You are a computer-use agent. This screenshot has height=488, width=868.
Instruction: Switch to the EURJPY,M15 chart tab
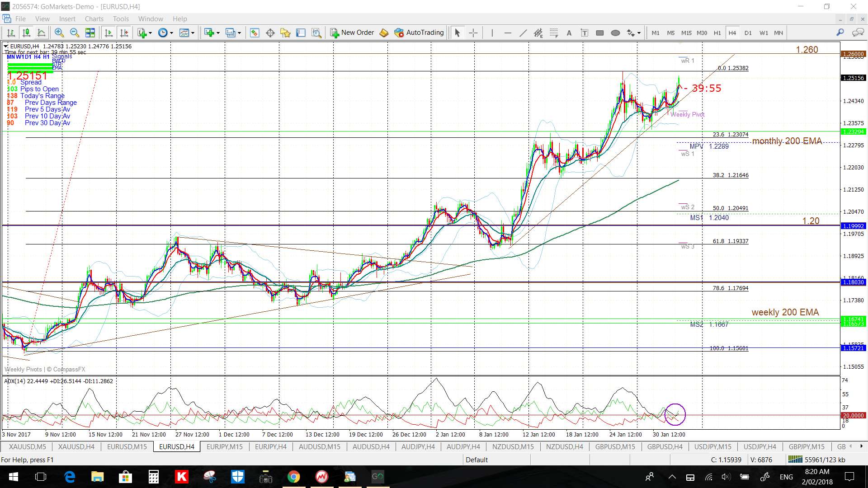[224, 446]
